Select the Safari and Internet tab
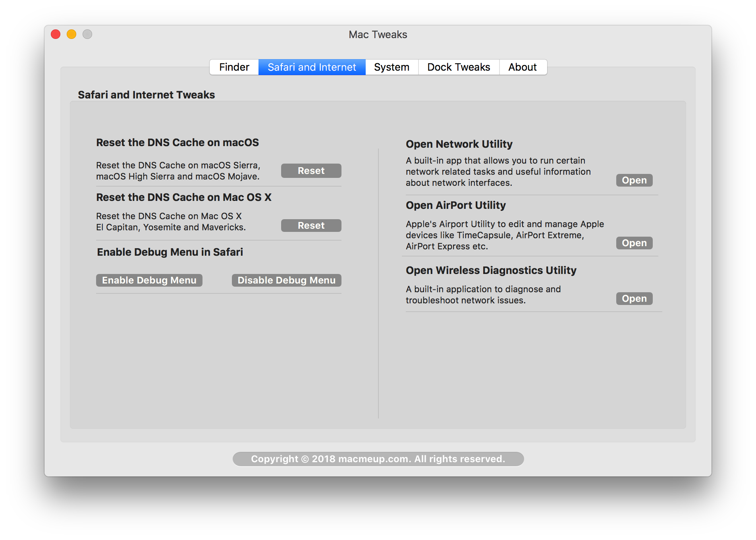756x540 pixels. pos(312,67)
